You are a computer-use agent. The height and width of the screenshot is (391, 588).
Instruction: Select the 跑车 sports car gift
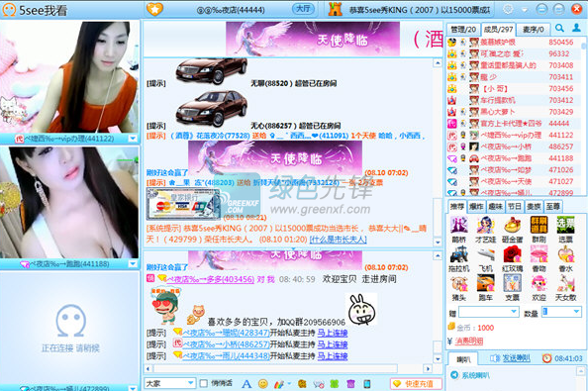click(486, 287)
